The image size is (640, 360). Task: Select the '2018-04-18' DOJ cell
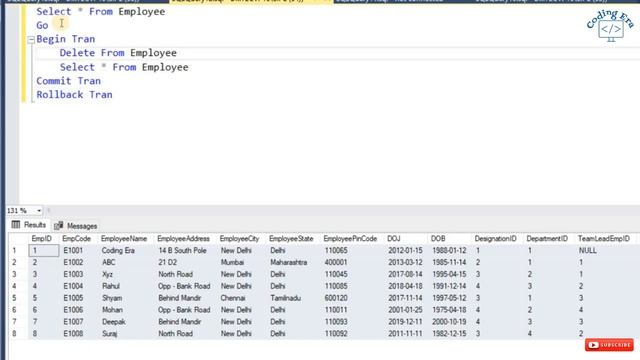coord(406,286)
